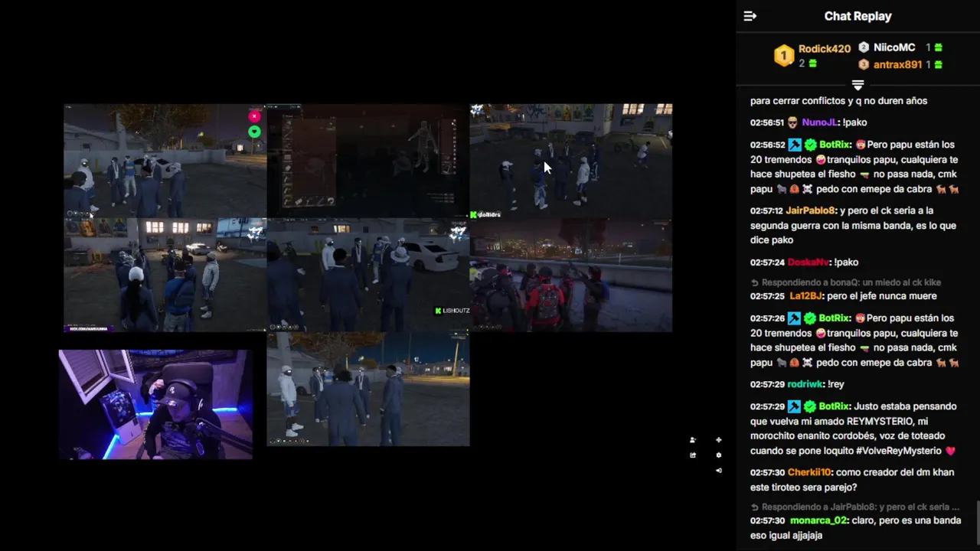Expand the gift leaderboard with the down arrow
Screen dimensions: 980x551
pyautogui.click(x=857, y=84)
